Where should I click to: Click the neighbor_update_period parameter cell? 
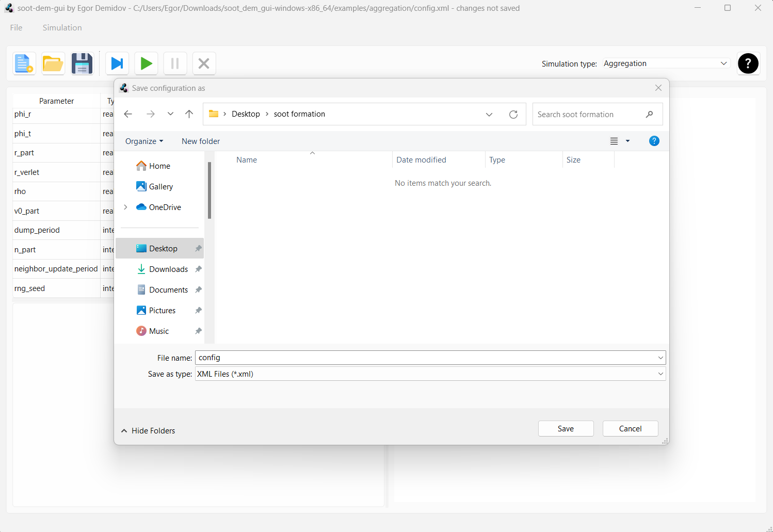[x=56, y=269]
